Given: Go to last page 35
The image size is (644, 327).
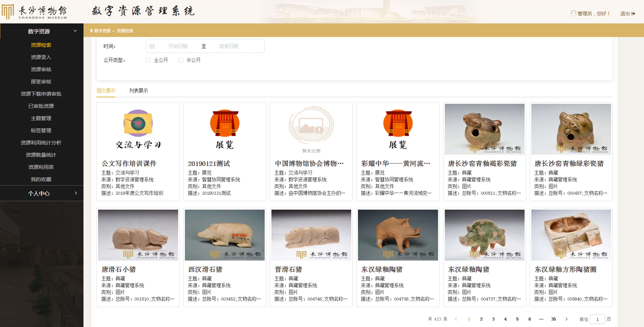Looking at the screenshot, I should [x=553, y=319].
